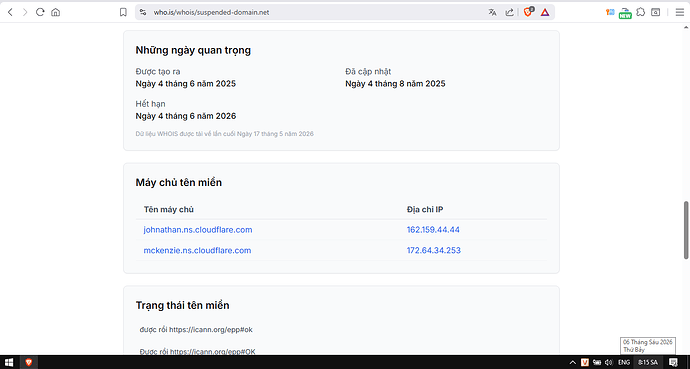The height and width of the screenshot is (369, 690).
Task: Click the forward navigation arrow
Action: coord(25,12)
